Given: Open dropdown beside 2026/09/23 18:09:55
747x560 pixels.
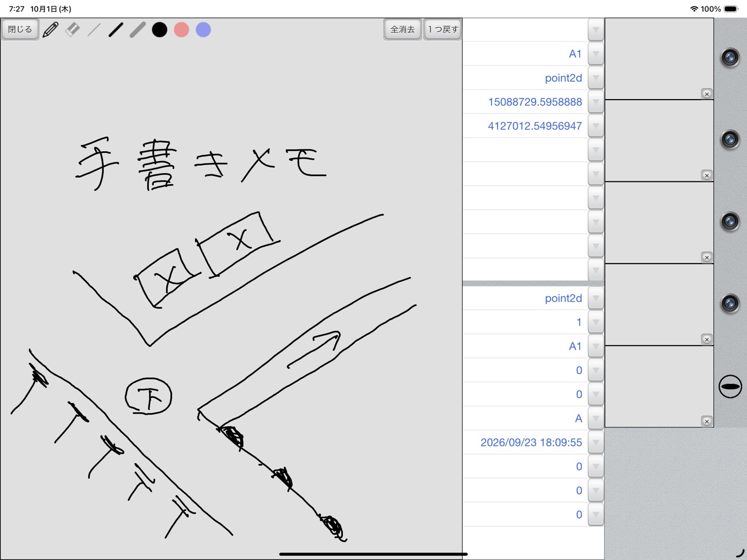Looking at the screenshot, I should (x=596, y=442).
